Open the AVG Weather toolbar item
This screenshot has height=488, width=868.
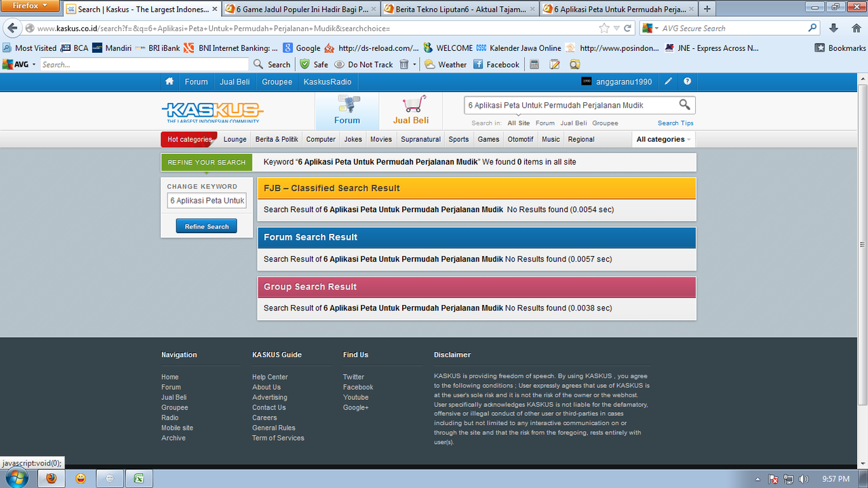tap(446, 64)
